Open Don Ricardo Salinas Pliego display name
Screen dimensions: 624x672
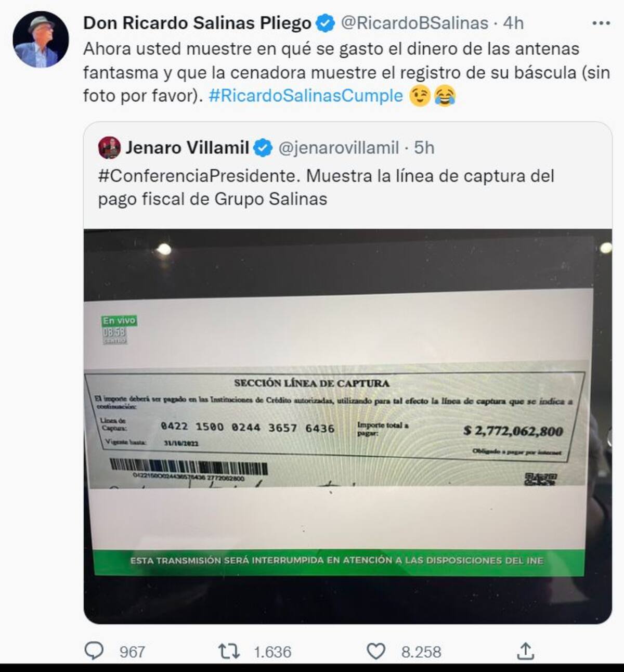tap(197, 23)
